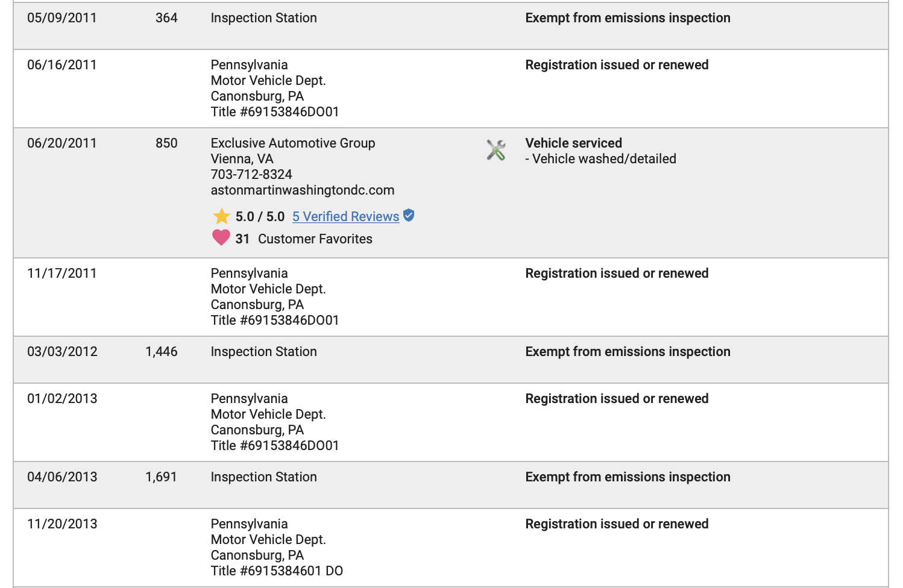Click the wrench and screwdriver service icon
Image resolution: width=903 pixels, height=588 pixels.
click(x=496, y=150)
